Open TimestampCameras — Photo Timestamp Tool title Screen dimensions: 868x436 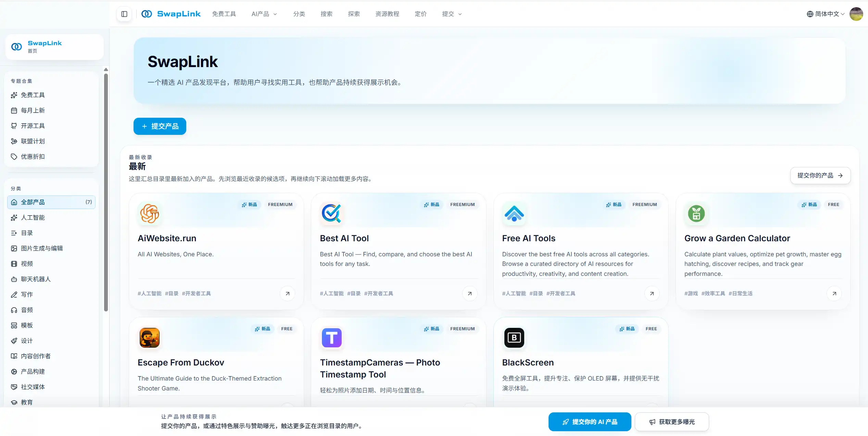coord(380,369)
